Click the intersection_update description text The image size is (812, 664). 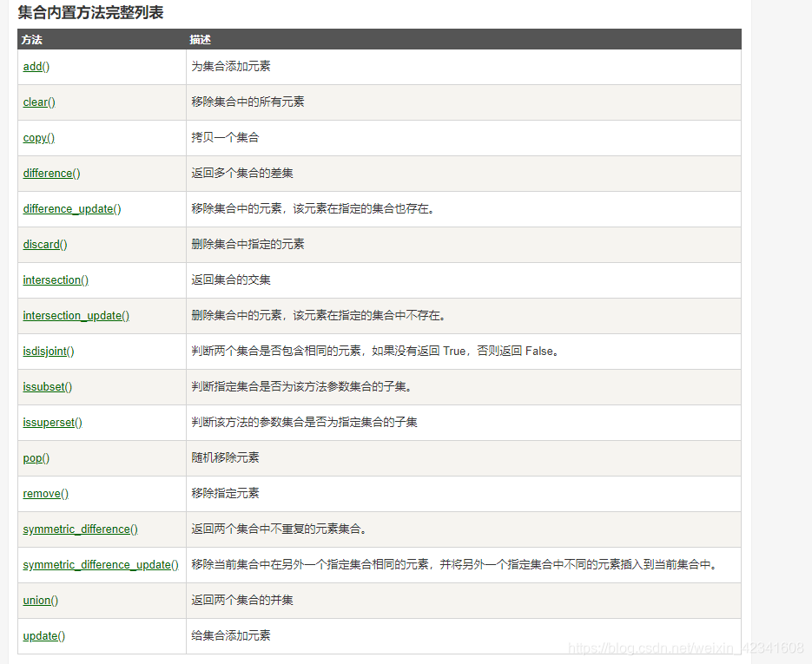(x=319, y=316)
